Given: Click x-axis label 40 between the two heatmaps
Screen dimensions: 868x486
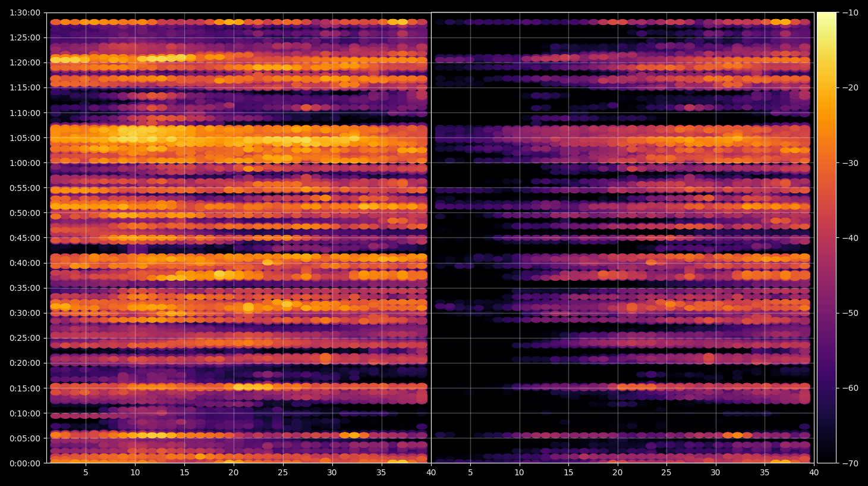Looking at the screenshot, I should 430,473.
